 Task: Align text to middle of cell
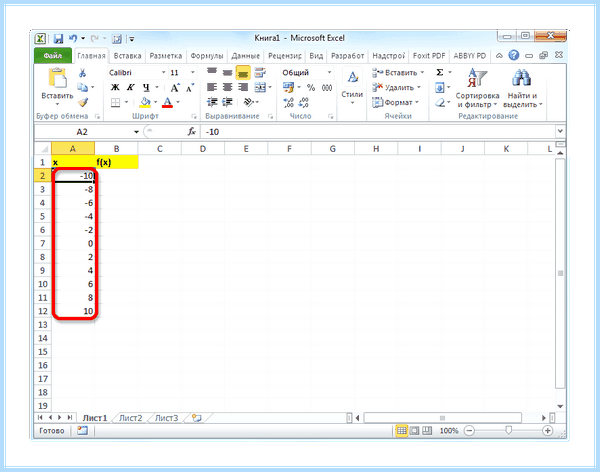point(228,72)
